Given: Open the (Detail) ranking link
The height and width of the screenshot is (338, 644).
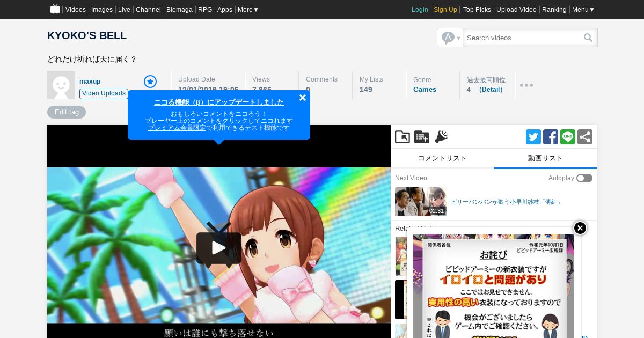Looking at the screenshot, I should 491,90.
